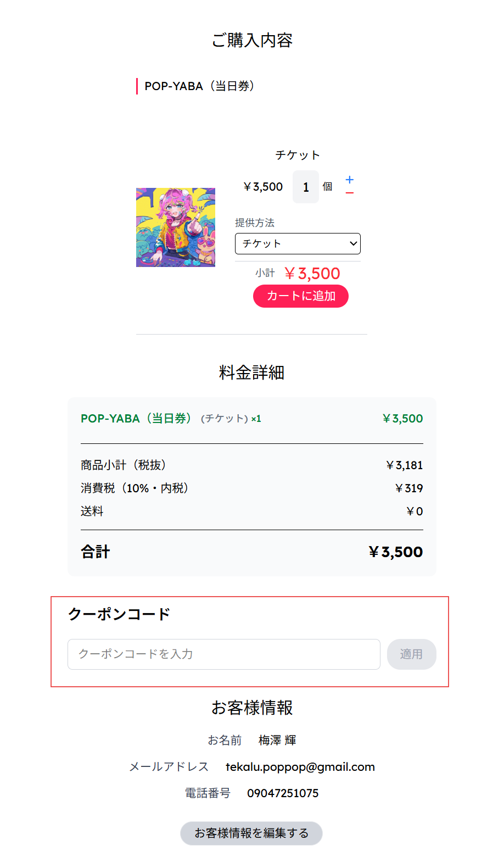Viewport: 504px width, 862px height.
Task: Click the POP-YABA(当日券) product title
Action: tap(199, 86)
